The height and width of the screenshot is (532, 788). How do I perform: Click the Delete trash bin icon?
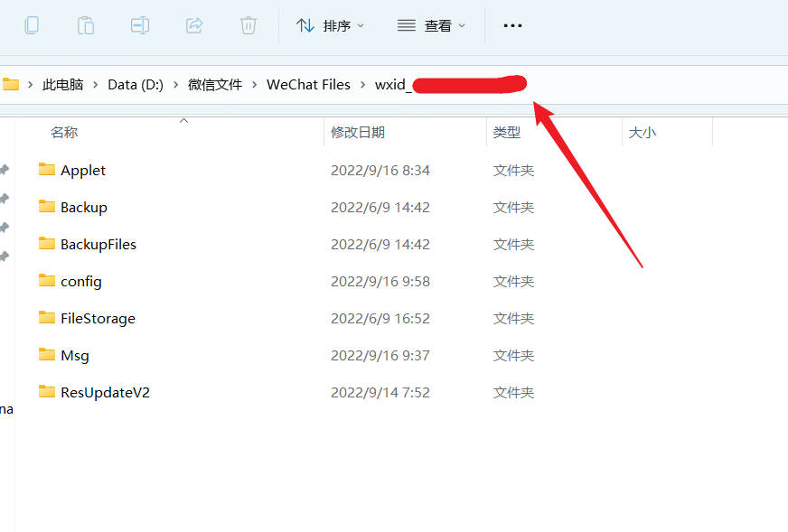249,25
